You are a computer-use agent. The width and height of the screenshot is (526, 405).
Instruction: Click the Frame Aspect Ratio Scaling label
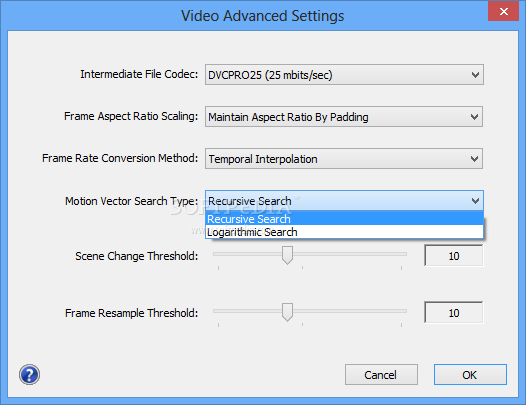tap(131, 116)
